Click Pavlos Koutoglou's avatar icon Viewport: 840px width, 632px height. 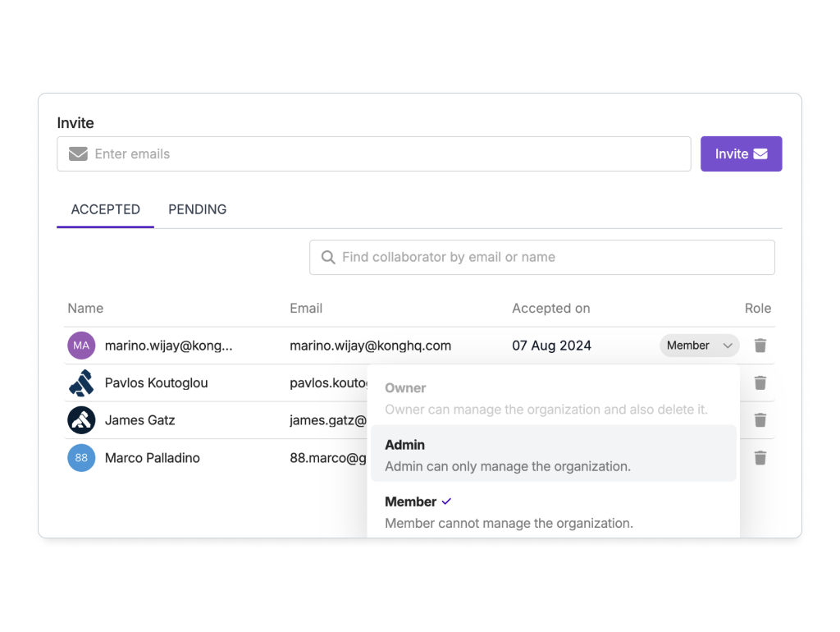click(x=81, y=382)
